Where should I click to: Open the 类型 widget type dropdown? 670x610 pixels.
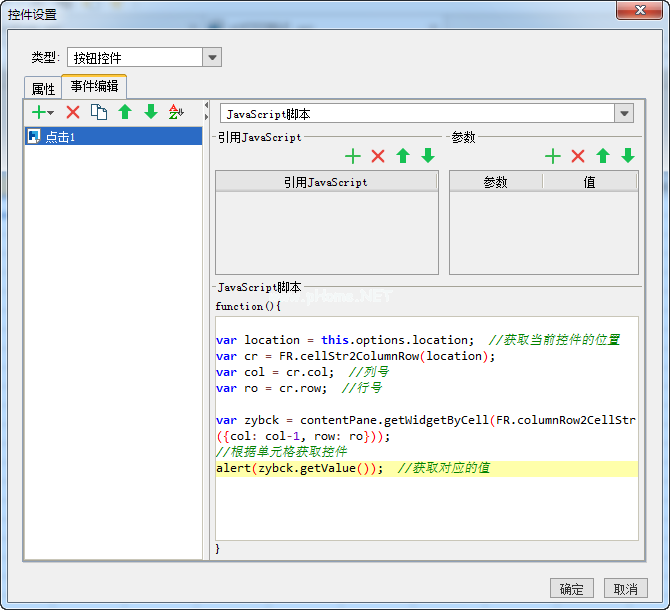click(x=212, y=58)
